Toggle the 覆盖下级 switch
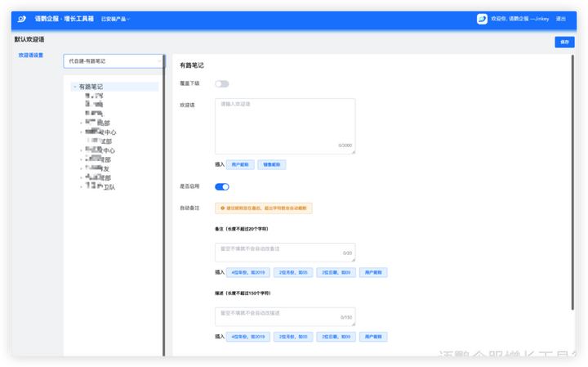 [x=221, y=83]
